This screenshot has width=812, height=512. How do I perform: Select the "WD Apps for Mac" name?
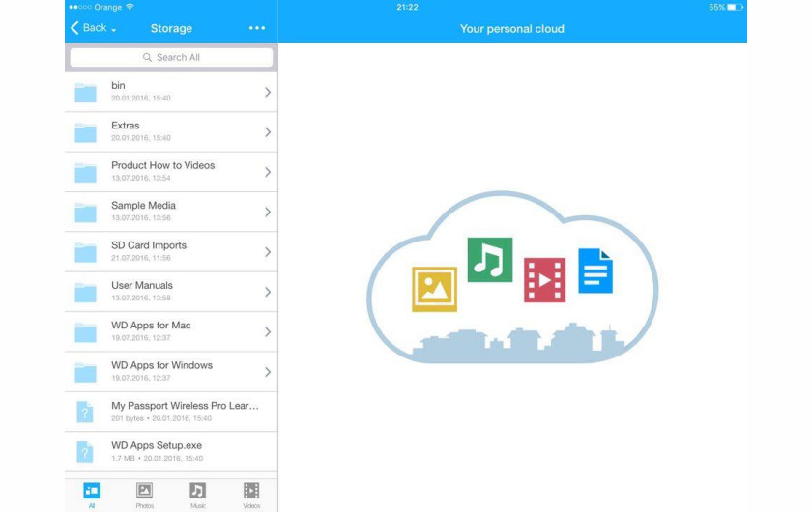(151, 326)
